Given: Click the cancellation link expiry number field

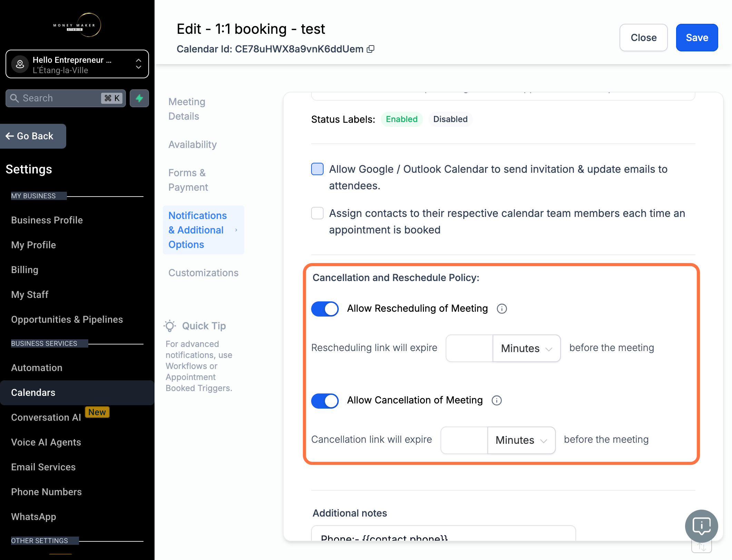Looking at the screenshot, I should (x=464, y=440).
